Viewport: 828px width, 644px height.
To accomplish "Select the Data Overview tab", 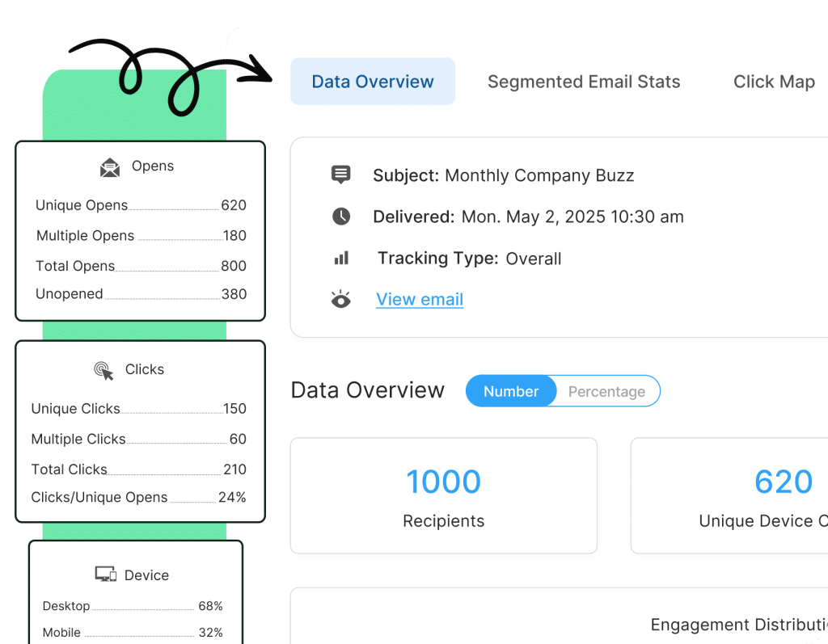I will point(372,81).
